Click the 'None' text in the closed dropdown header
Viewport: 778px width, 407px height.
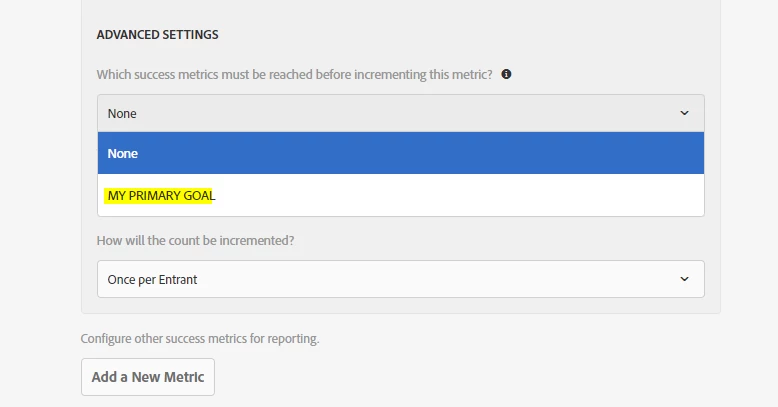(x=122, y=114)
